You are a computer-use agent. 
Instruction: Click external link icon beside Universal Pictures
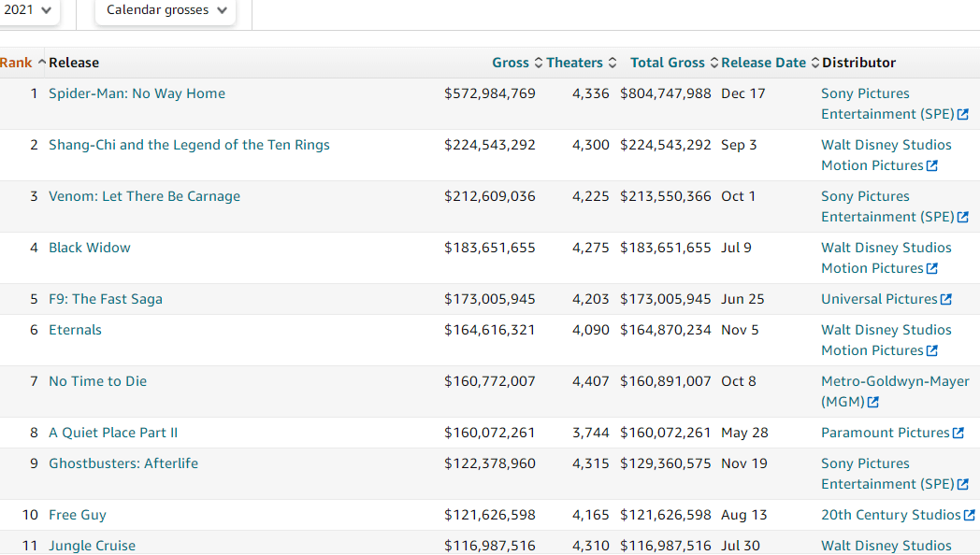946,300
